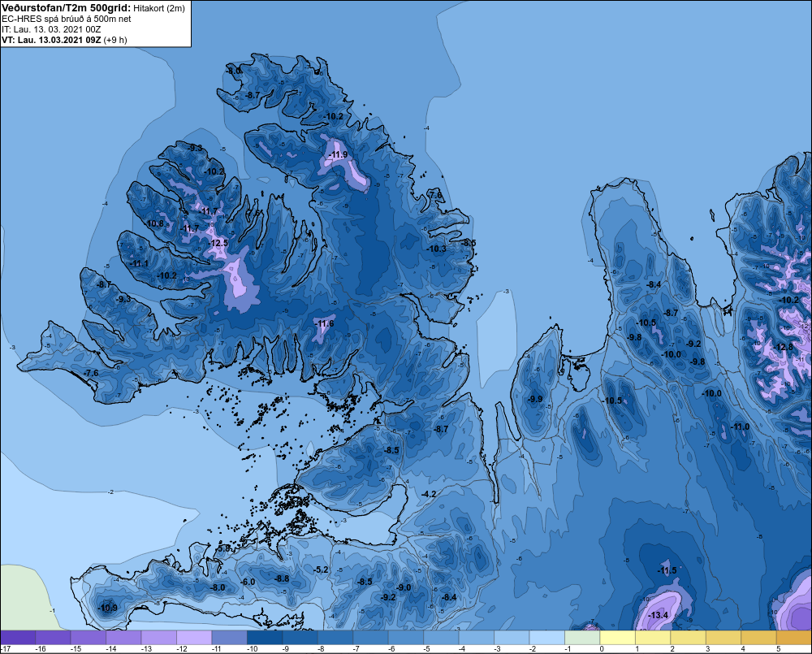Click the title 'Veðurstofan/T2m 500grid'
This screenshot has width=812, height=654.
pos(67,8)
